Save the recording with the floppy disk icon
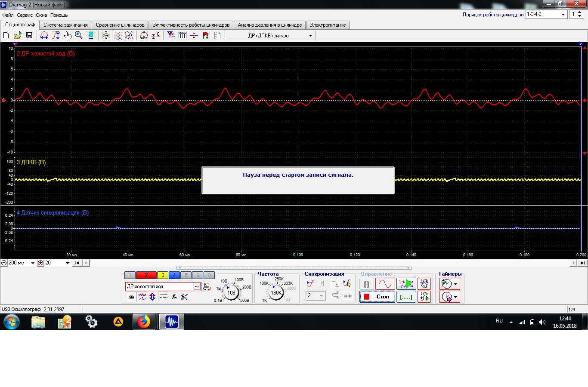The image size is (588, 387). tap(29, 35)
